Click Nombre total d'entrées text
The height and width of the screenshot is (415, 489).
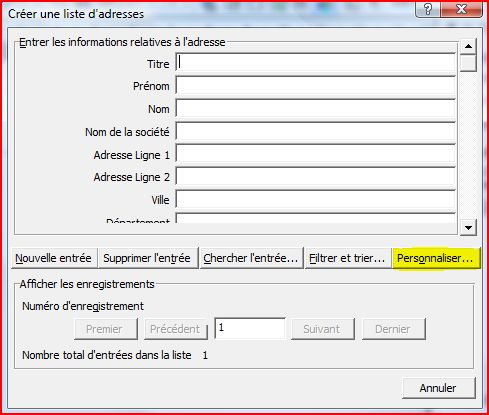point(107,355)
